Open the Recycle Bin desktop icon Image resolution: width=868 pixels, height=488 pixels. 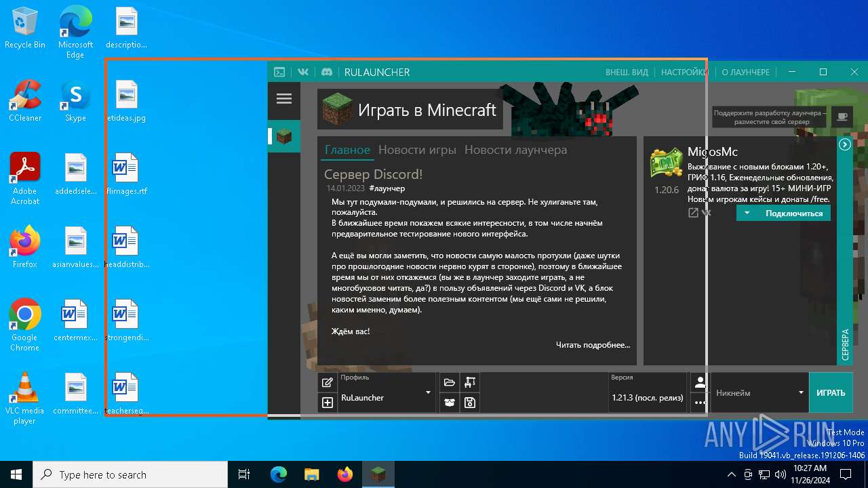click(25, 28)
